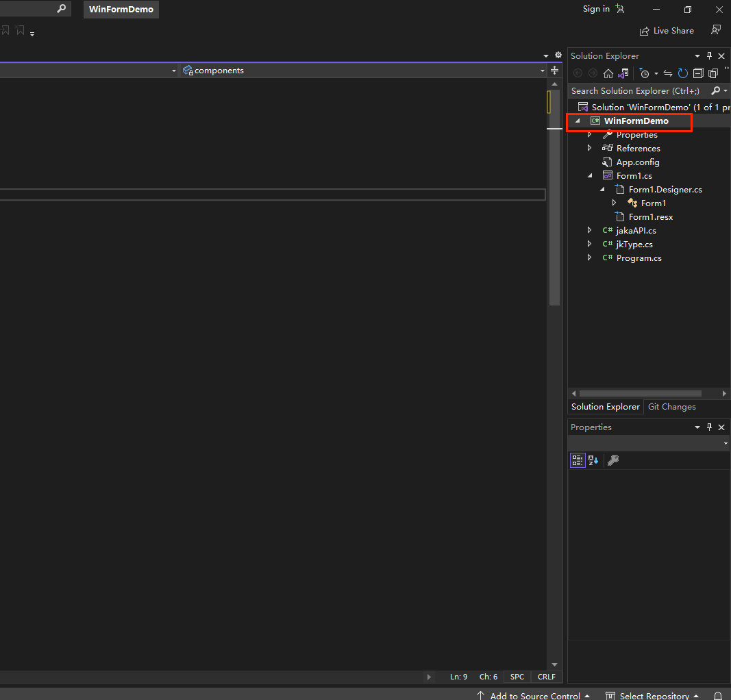The image size is (731, 700).
Task: Toggle Categorized view in Properties panel
Action: pos(578,460)
